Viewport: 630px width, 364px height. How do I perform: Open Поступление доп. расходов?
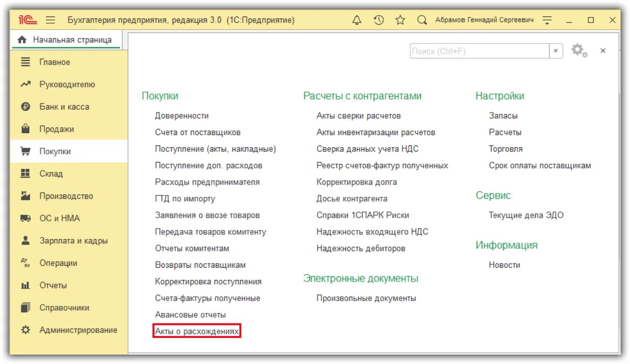(x=208, y=166)
